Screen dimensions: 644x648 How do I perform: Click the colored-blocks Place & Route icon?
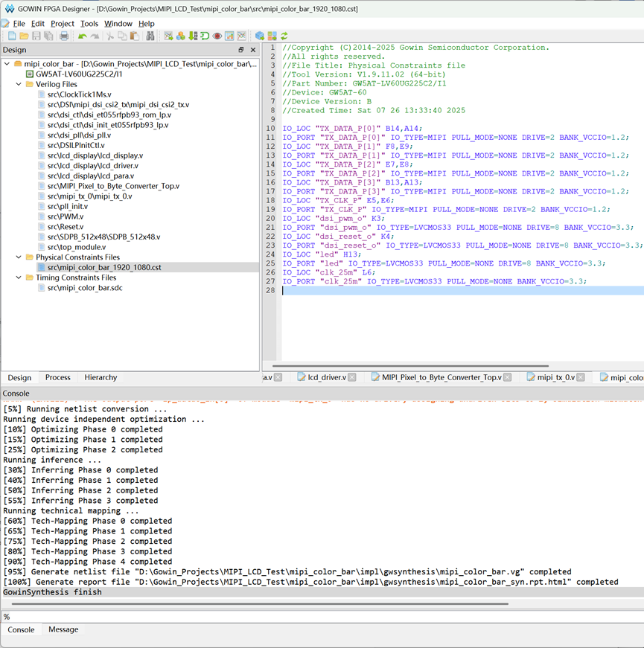click(272, 36)
